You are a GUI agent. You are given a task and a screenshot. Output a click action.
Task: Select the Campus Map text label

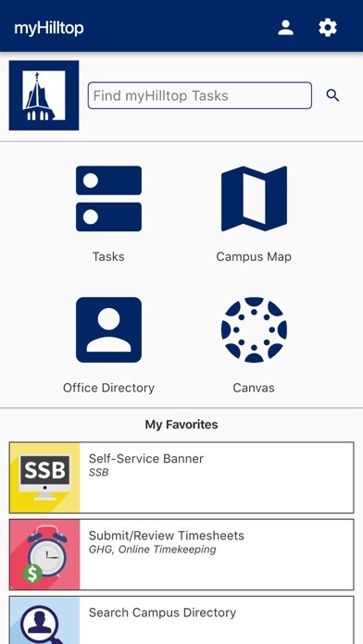[x=254, y=256]
